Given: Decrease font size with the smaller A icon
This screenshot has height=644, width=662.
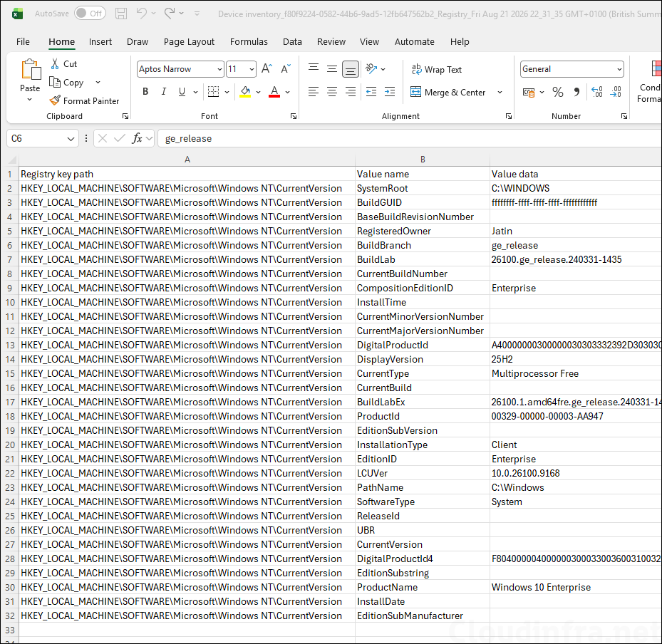Looking at the screenshot, I should (286, 69).
